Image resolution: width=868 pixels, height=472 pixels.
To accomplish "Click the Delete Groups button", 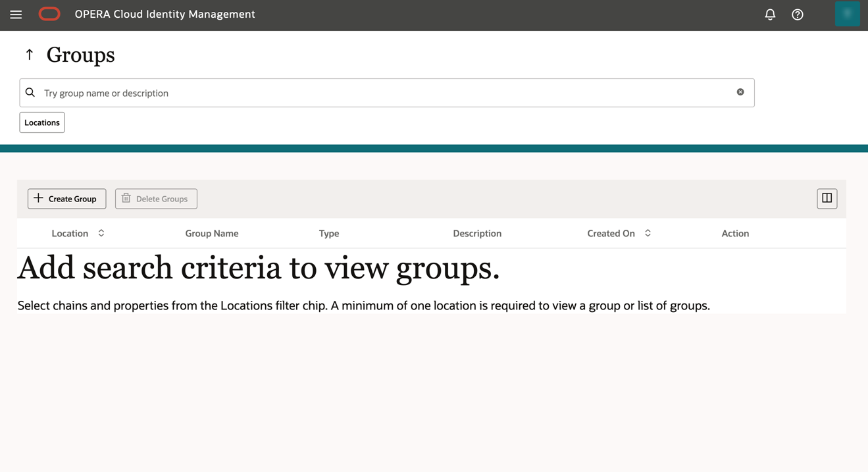I will pos(156,199).
